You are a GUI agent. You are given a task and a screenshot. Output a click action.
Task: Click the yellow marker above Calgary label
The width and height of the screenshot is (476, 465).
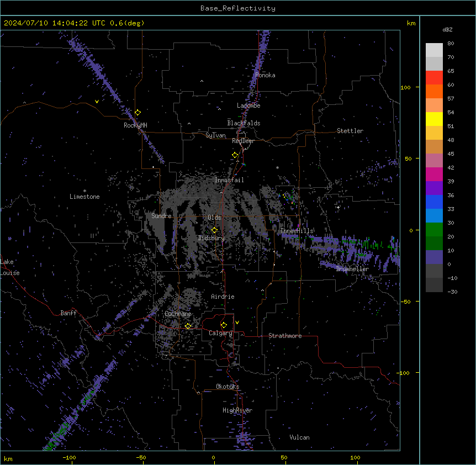[x=224, y=325]
